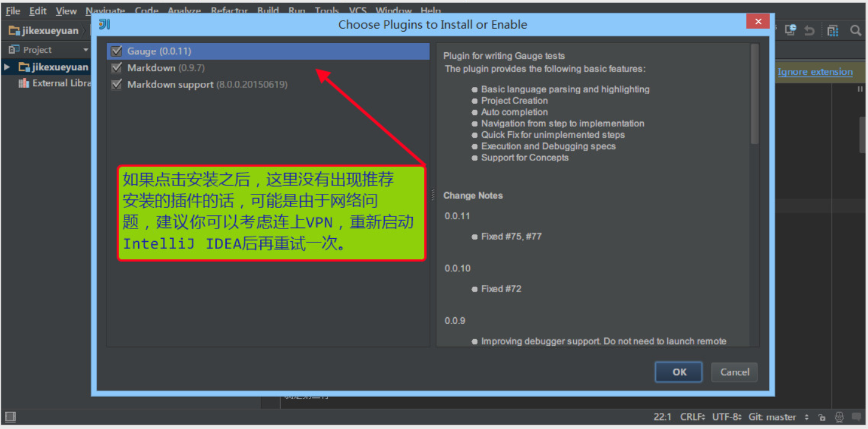Click the notifications balloon icon in status bar
Screen dimensions: 868x429
pos(856,417)
